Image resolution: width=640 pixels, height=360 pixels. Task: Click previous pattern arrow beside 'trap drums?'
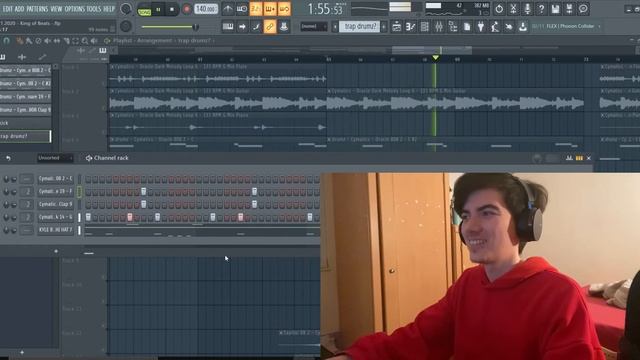click(335, 27)
